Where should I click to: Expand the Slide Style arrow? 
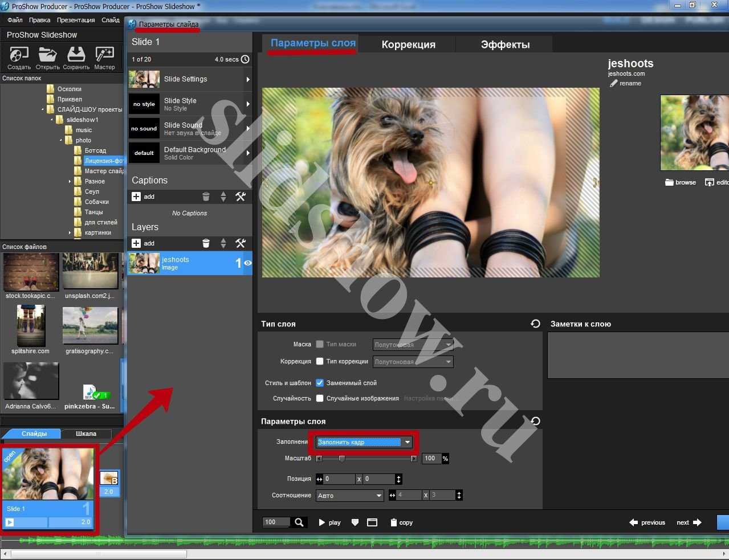click(x=248, y=104)
